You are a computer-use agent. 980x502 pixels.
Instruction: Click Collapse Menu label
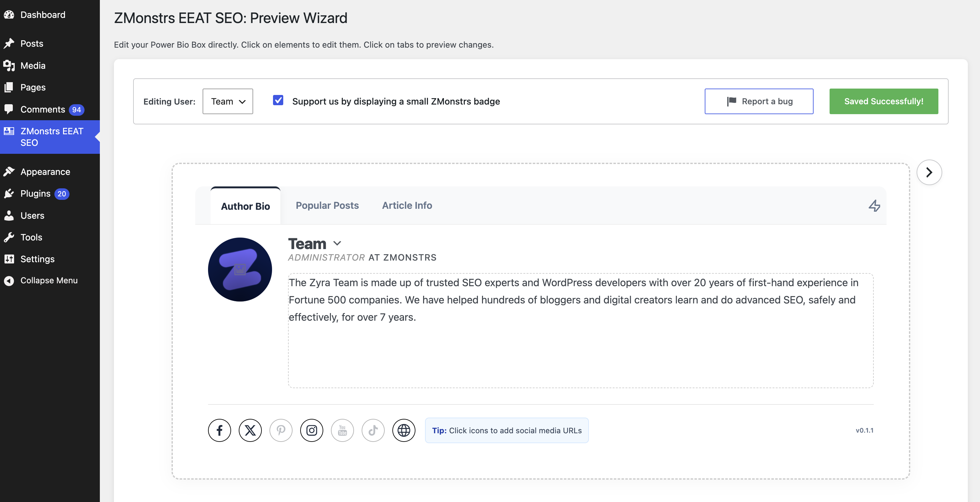49,280
